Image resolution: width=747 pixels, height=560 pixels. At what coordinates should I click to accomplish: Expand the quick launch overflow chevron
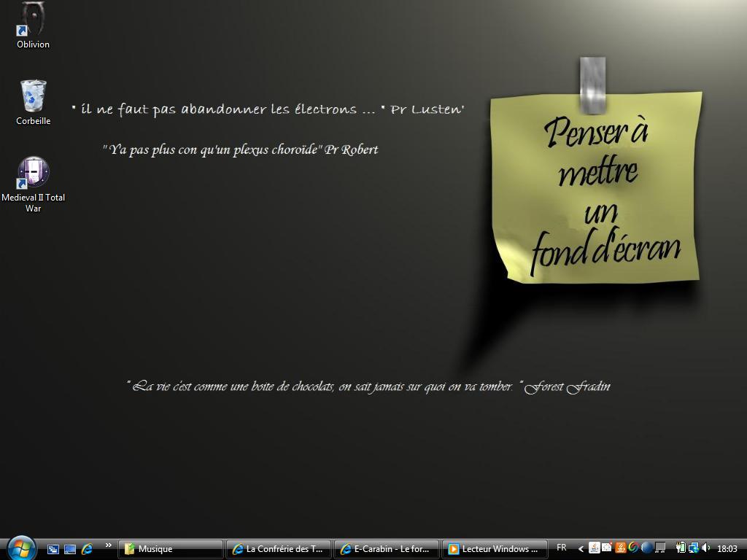(109, 545)
